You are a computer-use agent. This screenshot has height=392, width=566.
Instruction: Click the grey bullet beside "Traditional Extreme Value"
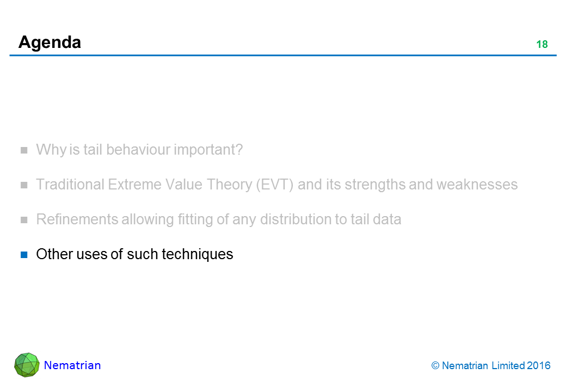[x=24, y=185]
